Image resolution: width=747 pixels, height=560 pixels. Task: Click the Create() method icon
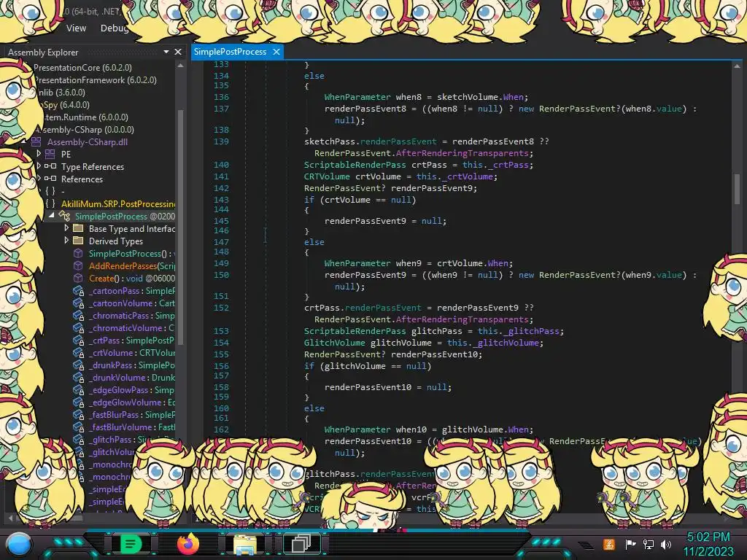[x=78, y=278]
